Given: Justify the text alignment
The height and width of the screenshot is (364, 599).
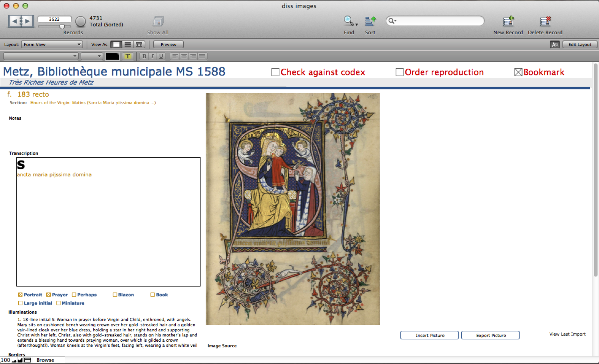Looking at the screenshot, I should point(202,56).
